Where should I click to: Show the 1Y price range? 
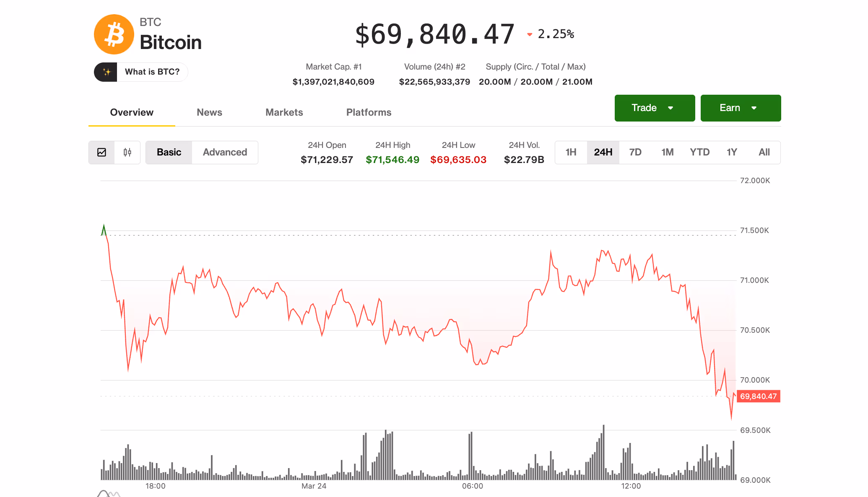click(732, 153)
